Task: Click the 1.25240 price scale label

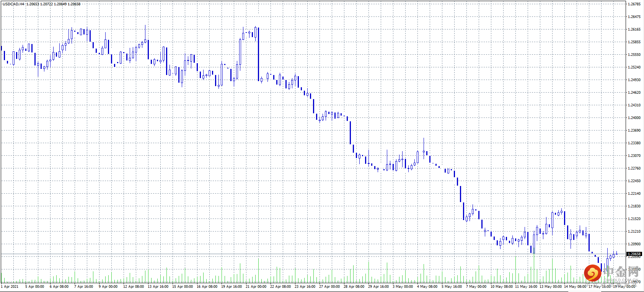Action: [x=634, y=67]
